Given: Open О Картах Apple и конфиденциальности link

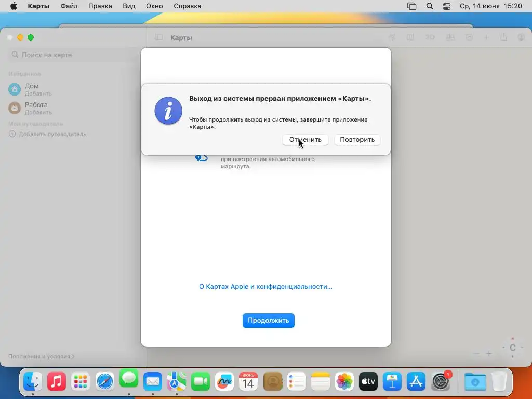Looking at the screenshot, I should click(x=265, y=287).
